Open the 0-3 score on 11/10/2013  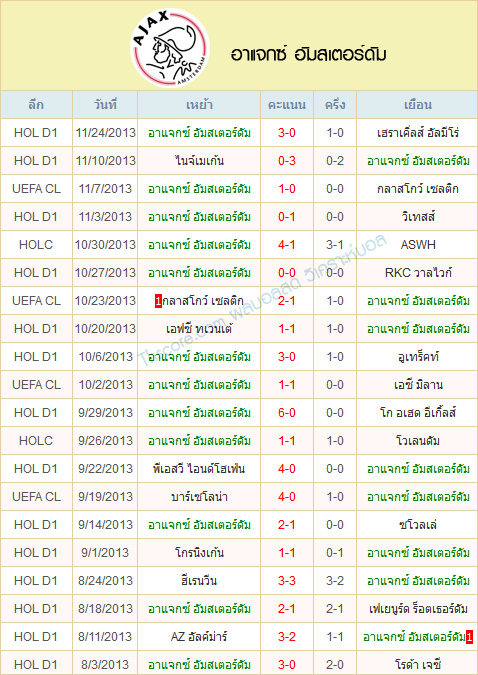pyautogui.click(x=287, y=161)
